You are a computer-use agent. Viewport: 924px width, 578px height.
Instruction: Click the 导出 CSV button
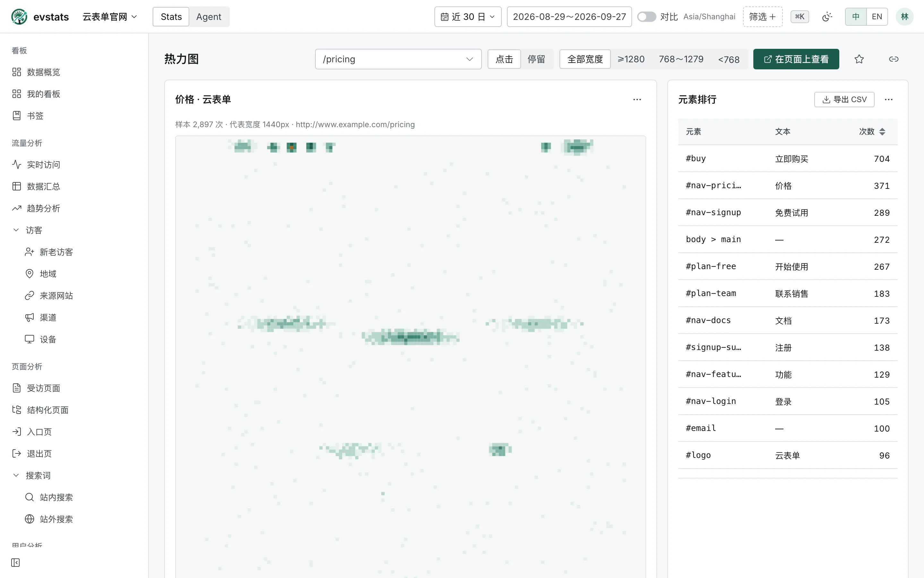[x=844, y=100]
